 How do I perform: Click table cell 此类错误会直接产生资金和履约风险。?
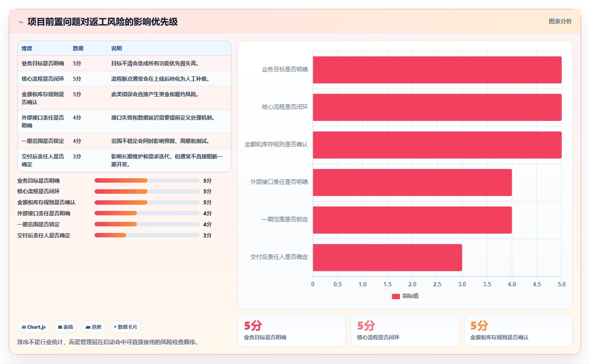pos(155,94)
